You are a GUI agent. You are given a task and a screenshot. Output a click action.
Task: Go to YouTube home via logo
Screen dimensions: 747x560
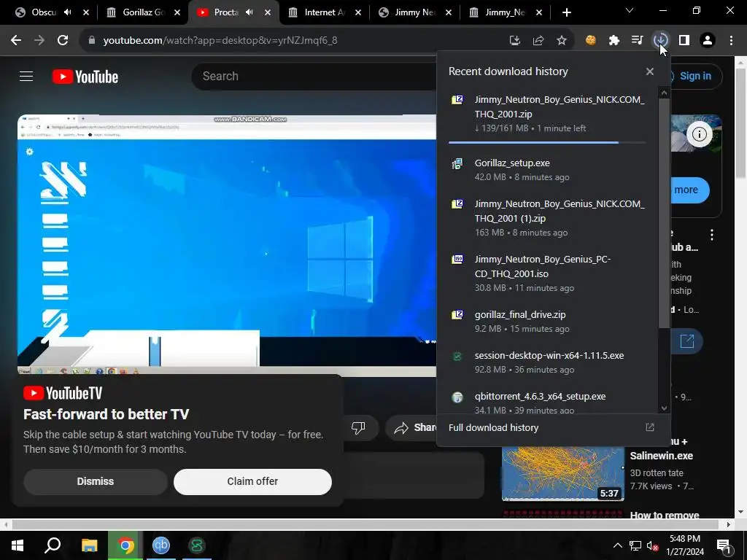(85, 77)
